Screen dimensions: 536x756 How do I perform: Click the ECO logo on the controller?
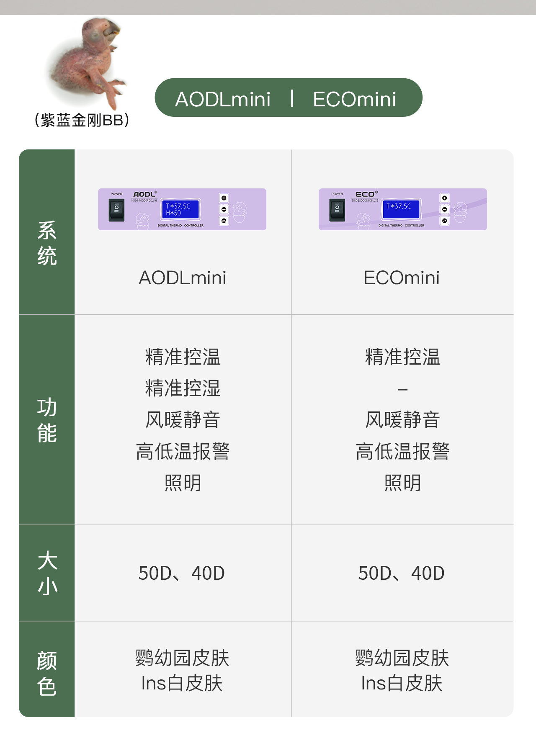pyautogui.click(x=365, y=194)
